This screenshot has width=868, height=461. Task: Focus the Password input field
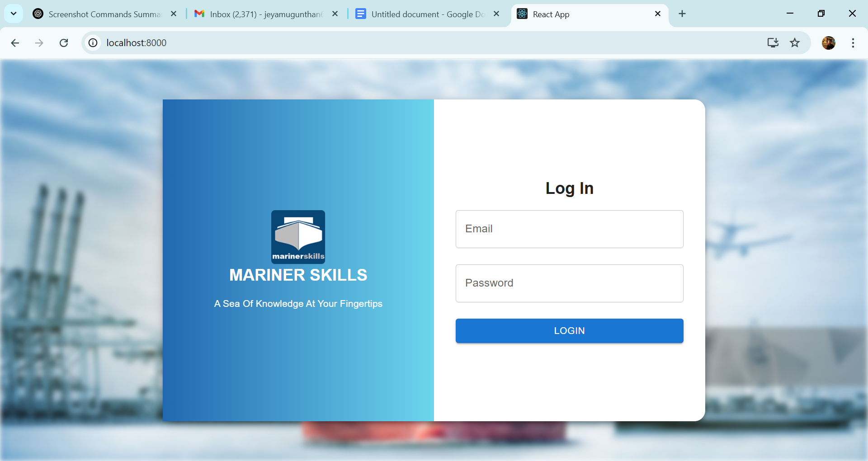pyautogui.click(x=569, y=283)
